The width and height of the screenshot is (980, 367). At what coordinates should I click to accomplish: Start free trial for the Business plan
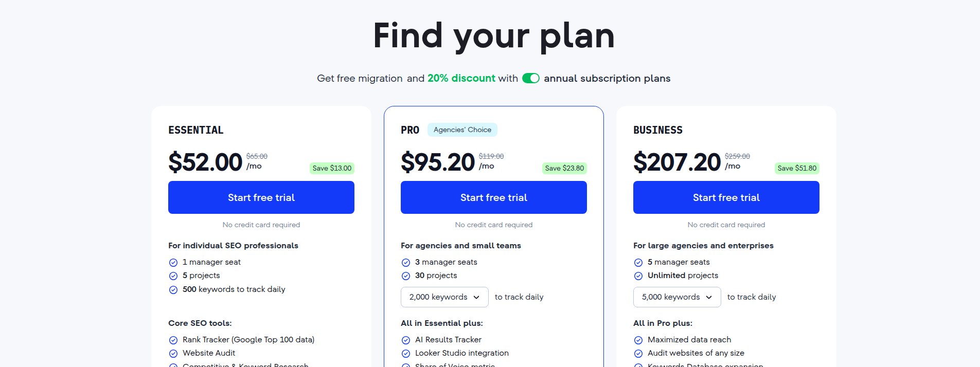coord(726,197)
